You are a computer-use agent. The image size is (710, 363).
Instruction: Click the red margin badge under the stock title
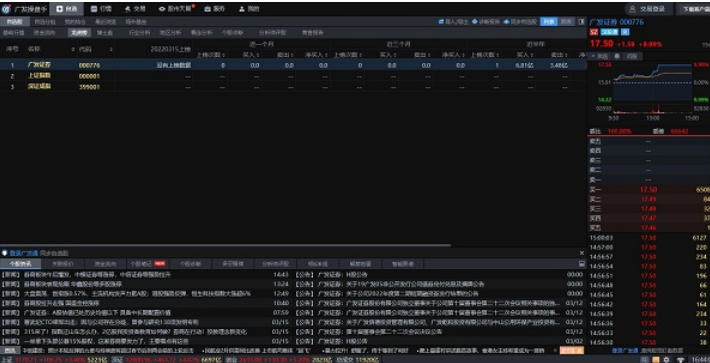click(594, 32)
